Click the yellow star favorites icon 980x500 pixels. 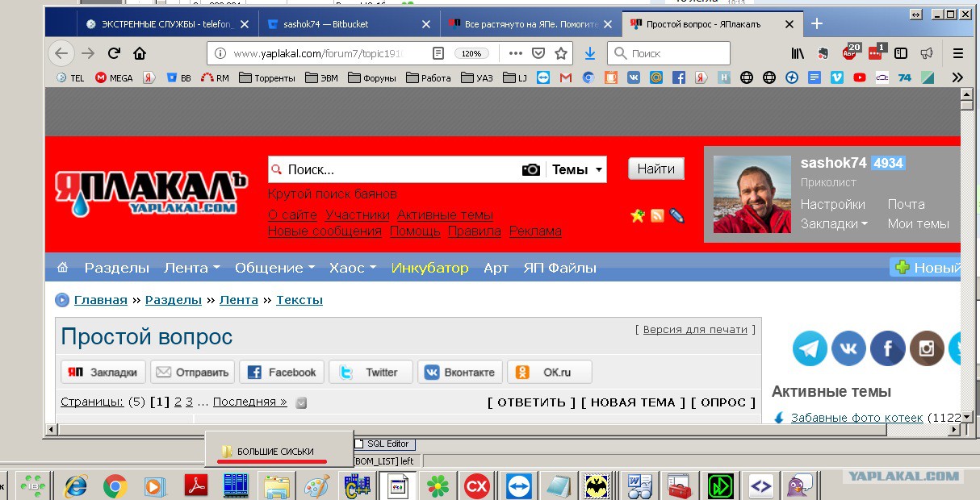point(638,215)
